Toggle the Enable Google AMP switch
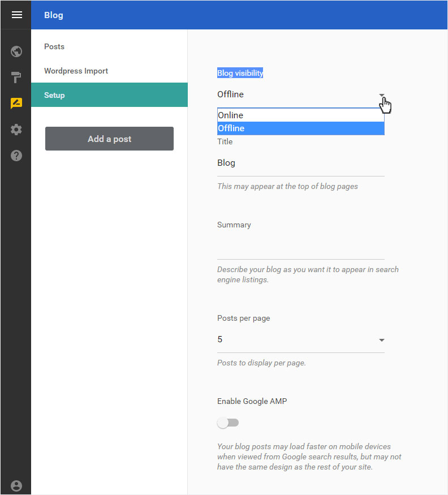Screen dimensions: 448x495 click(x=228, y=423)
